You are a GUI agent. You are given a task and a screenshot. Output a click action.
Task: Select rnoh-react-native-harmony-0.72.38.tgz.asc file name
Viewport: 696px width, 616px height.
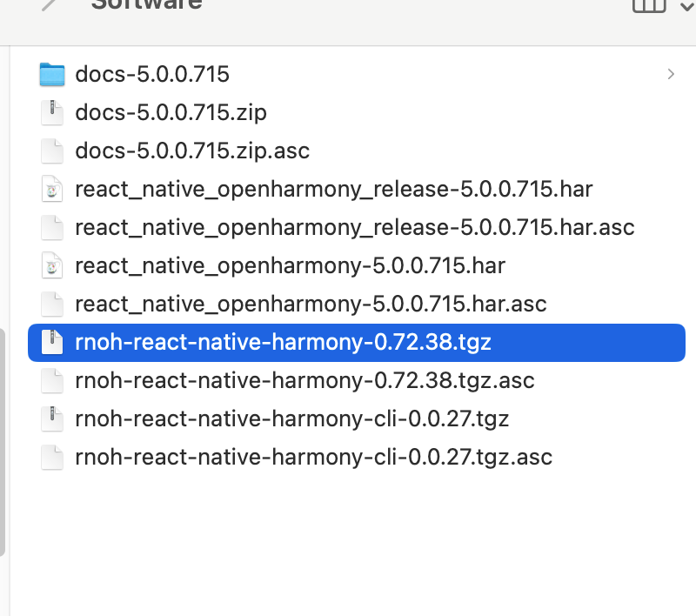click(x=305, y=381)
